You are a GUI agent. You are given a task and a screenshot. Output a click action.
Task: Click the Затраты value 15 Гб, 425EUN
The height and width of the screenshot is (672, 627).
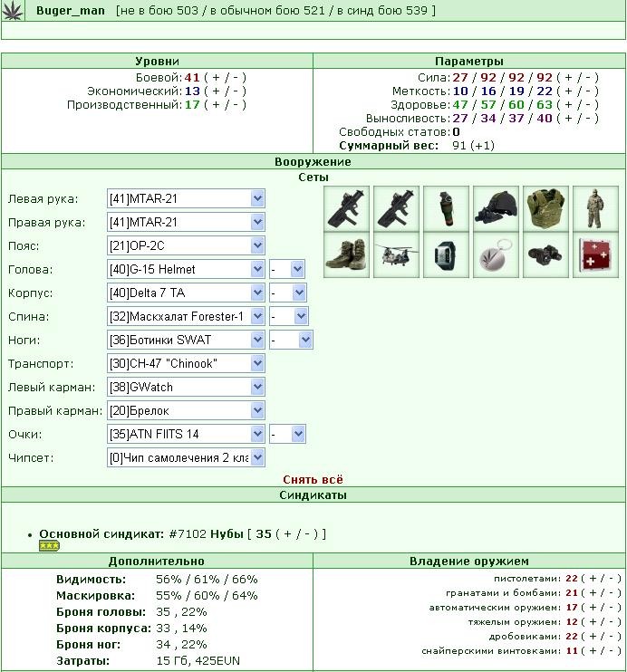click(x=198, y=661)
